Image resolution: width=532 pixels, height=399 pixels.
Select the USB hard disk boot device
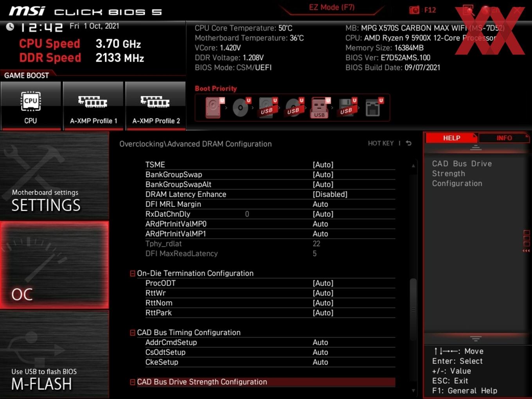click(268, 108)
